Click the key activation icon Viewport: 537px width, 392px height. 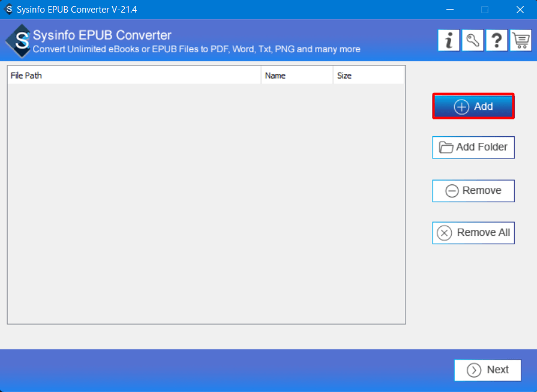473,40
